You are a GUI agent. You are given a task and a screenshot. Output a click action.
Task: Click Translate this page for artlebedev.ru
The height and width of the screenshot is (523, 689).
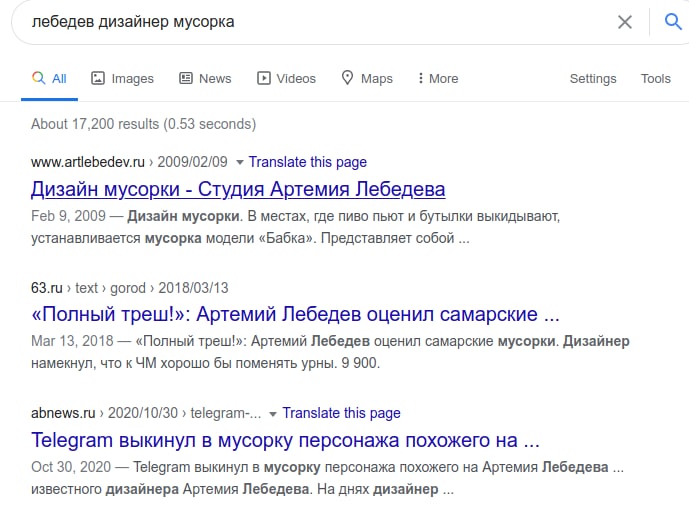tap(308, 162)
